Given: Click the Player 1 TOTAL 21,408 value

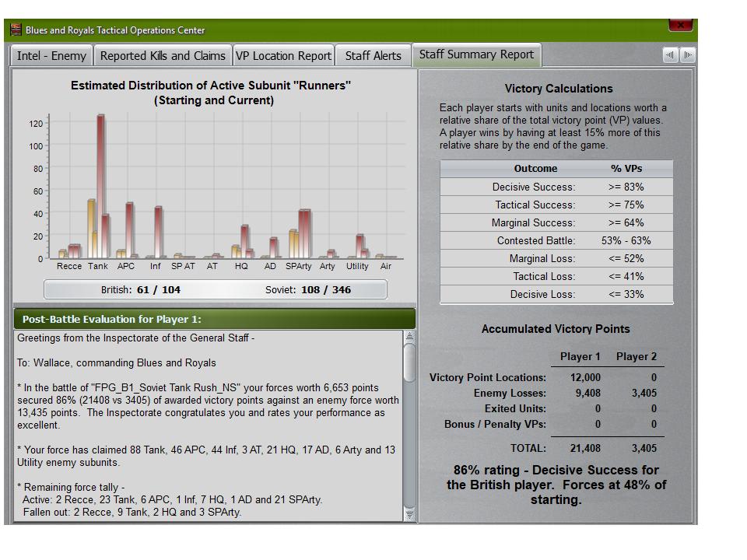Looking at the screenshot, I should pyautogui.click(x=585, y=448).
